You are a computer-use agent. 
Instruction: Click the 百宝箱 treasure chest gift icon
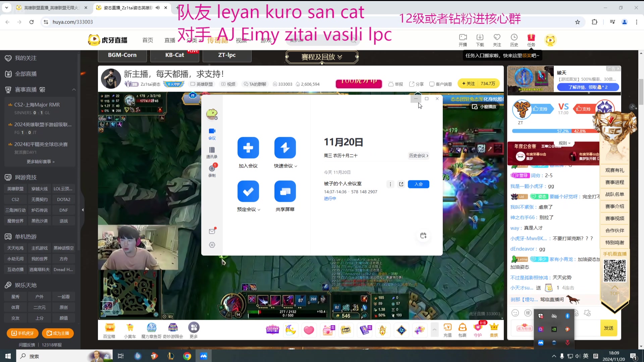pyautogui.click(x=109, y=330)
